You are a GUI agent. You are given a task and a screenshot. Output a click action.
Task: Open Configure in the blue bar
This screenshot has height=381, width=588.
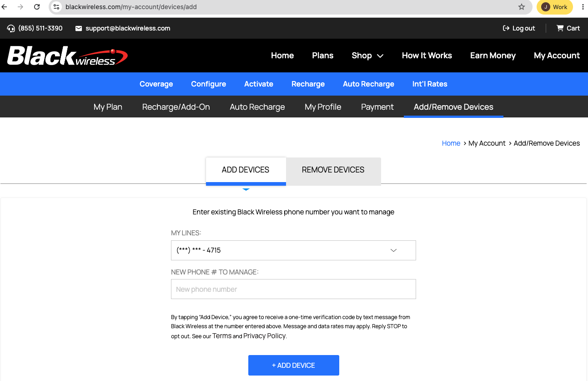coord(209,84)
